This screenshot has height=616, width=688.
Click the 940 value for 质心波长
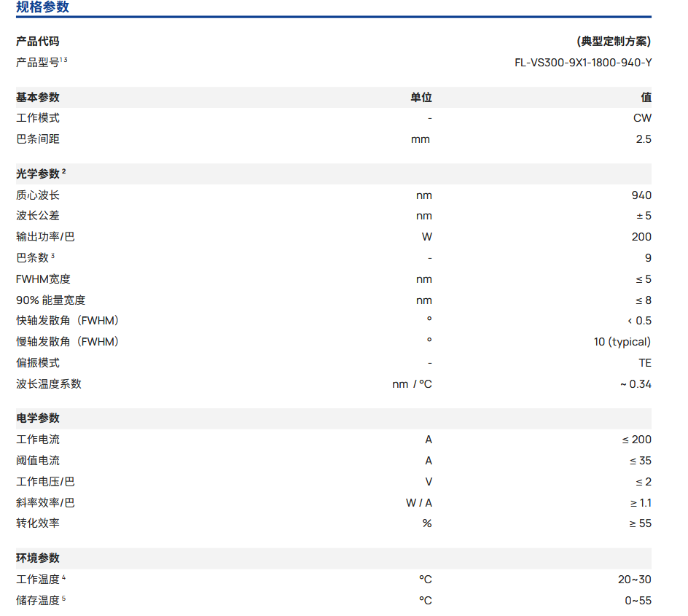(641, 195)
